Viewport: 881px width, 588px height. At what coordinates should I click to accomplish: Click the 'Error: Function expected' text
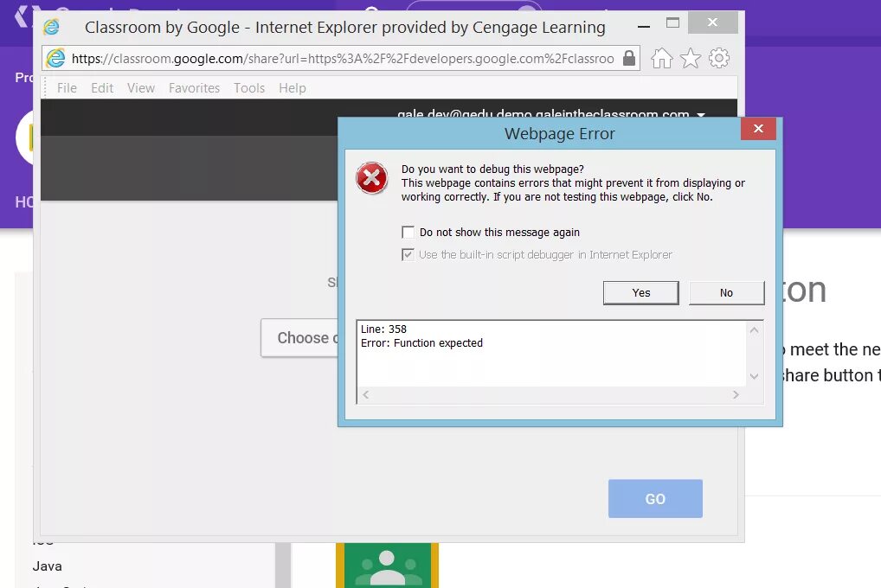coord(421,343)
